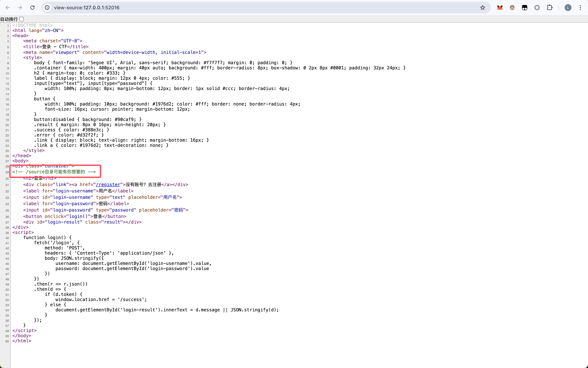Screen dimensions: 588x368
Task: Open the MetaMask fox extension
Action: [500, 8]
